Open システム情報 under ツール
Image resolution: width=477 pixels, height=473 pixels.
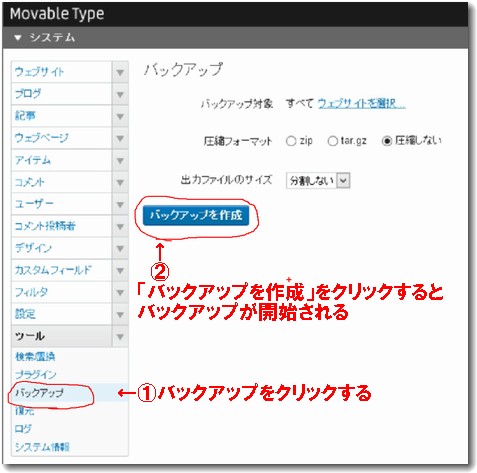(x=42, y=447)
